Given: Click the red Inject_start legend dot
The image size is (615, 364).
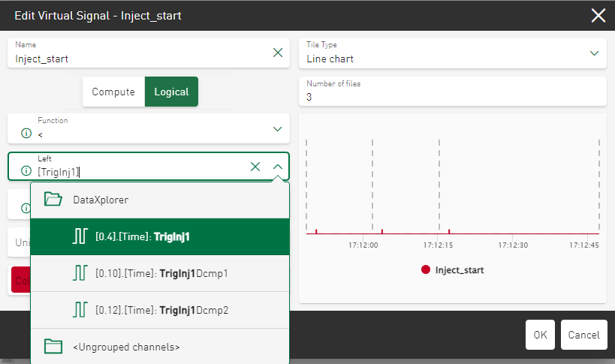Looking at the screenshot, I should (426, 270).
